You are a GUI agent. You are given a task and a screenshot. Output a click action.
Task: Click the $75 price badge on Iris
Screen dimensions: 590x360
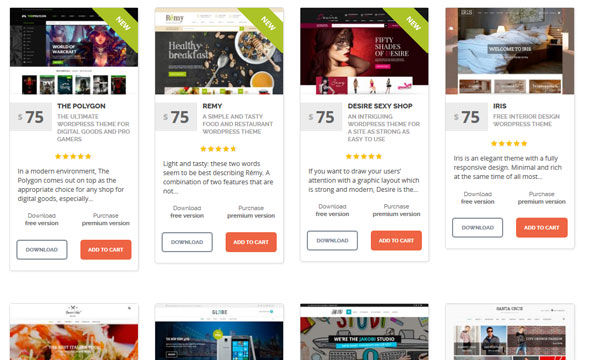tap(467, 117)
